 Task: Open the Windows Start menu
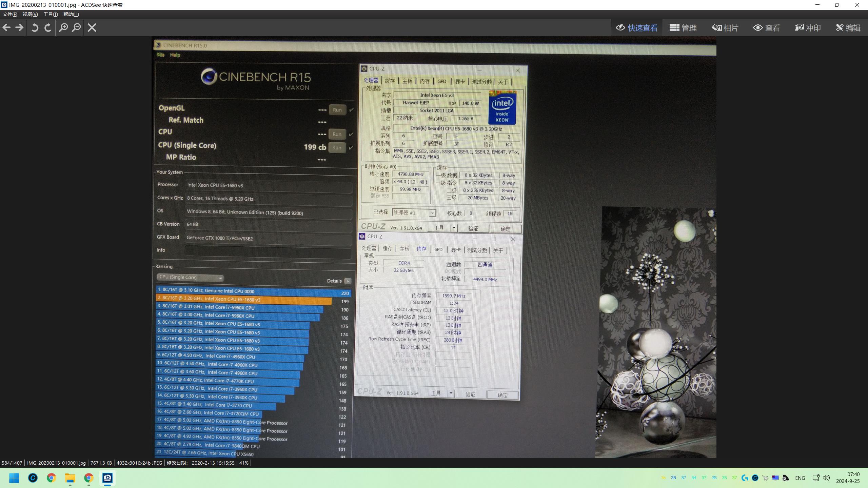[14, 478]
